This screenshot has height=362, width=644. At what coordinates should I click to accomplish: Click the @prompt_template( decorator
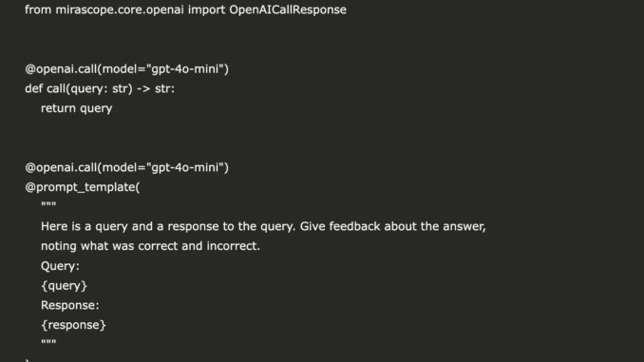point(82,187)
